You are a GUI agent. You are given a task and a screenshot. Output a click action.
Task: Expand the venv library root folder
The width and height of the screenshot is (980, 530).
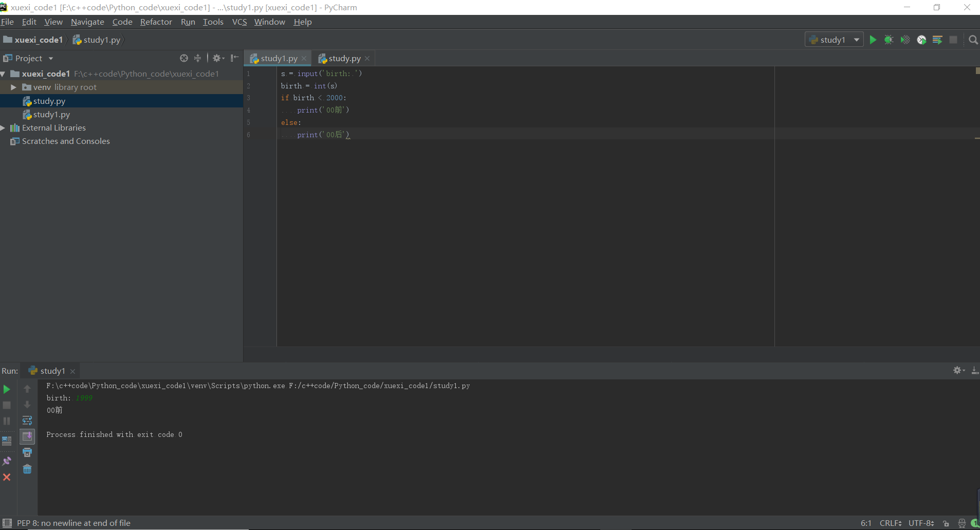click(13, 87)
